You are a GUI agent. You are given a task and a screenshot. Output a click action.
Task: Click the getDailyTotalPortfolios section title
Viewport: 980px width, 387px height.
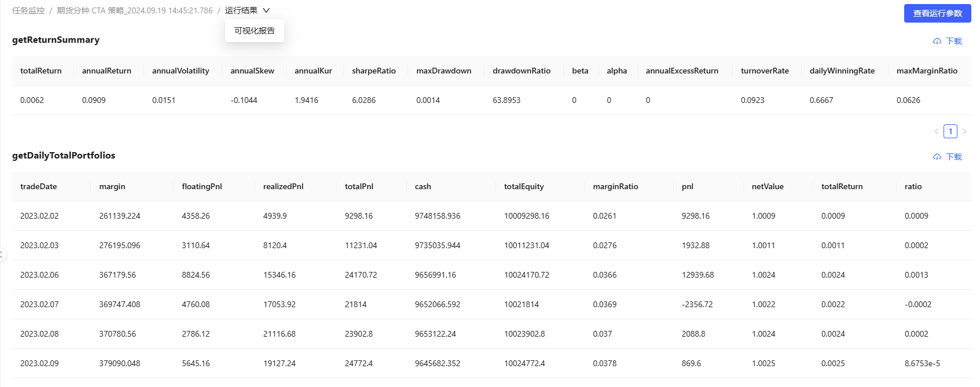pos(64,156)
